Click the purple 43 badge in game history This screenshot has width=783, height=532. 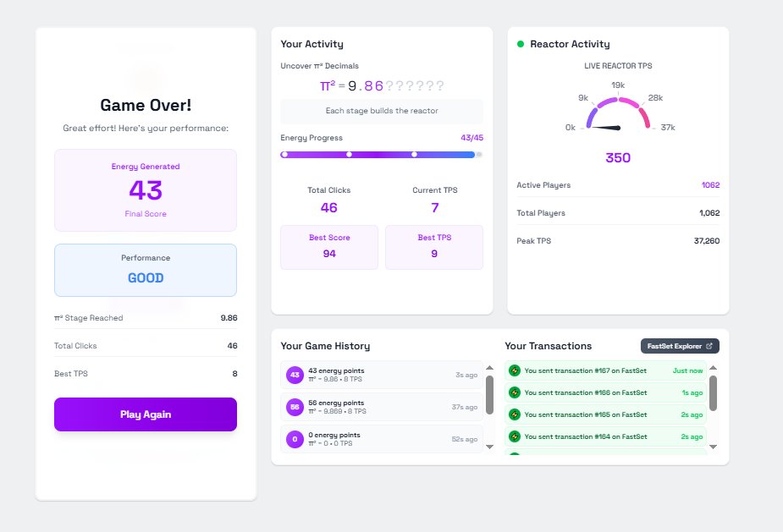[x=295, y=375]
